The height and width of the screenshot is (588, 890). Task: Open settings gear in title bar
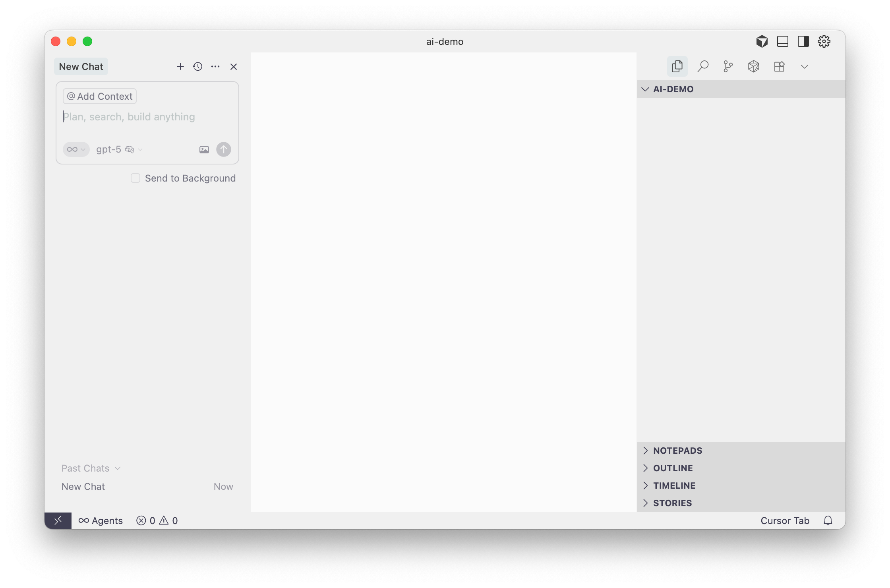pyautogui.click(x=824, y=41)
